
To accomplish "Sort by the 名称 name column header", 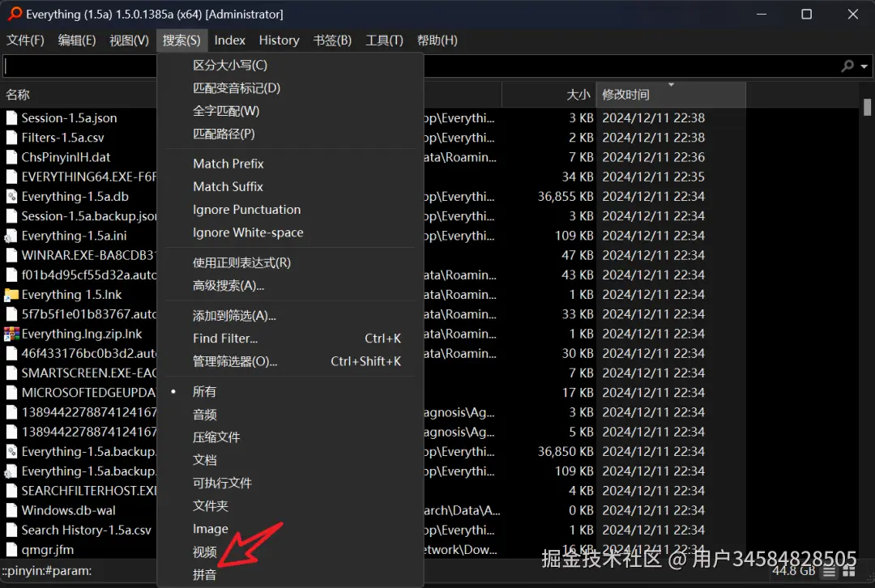I will tap(79, 94).
